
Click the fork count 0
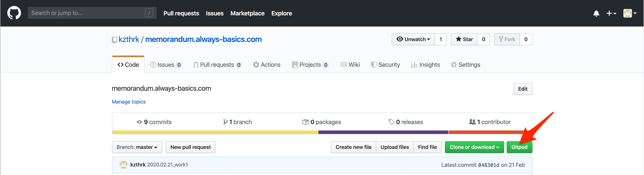point(526,39)
